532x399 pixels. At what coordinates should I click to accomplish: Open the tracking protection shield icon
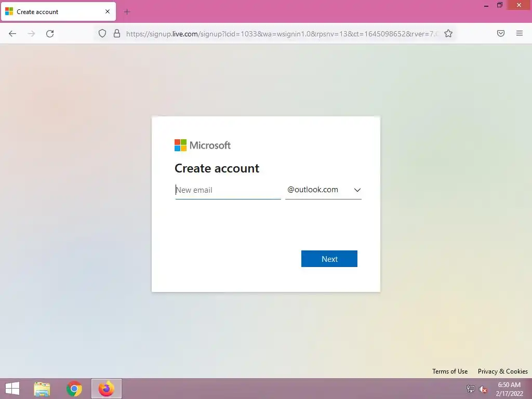[102, 33]
